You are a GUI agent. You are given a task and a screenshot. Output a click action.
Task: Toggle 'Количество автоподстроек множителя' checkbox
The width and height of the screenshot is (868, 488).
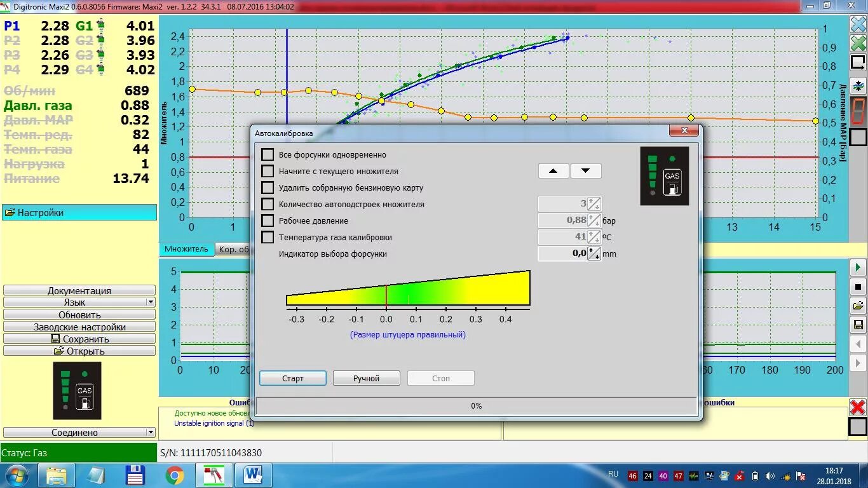[268, 204]
